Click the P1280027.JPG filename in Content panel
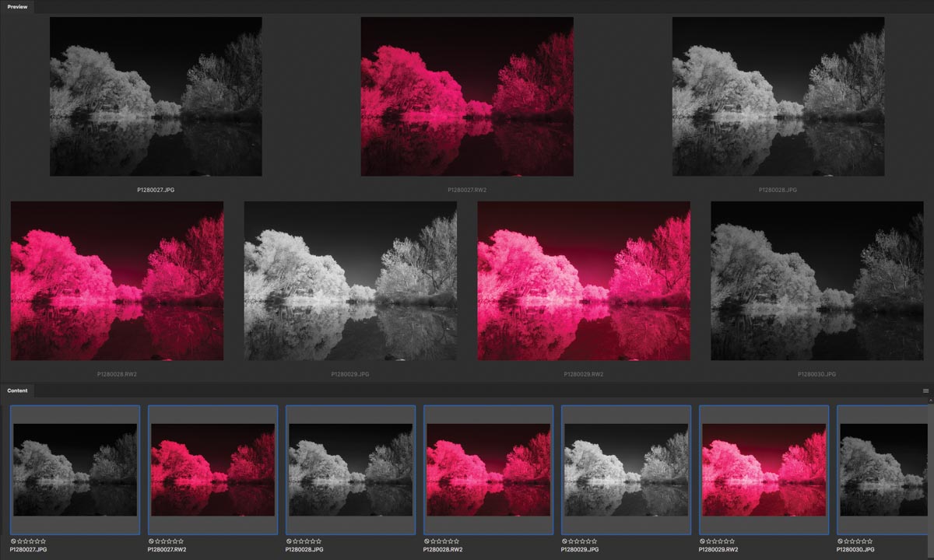The width and height of the screenshot is (934, 560). (x=29, y=549)
